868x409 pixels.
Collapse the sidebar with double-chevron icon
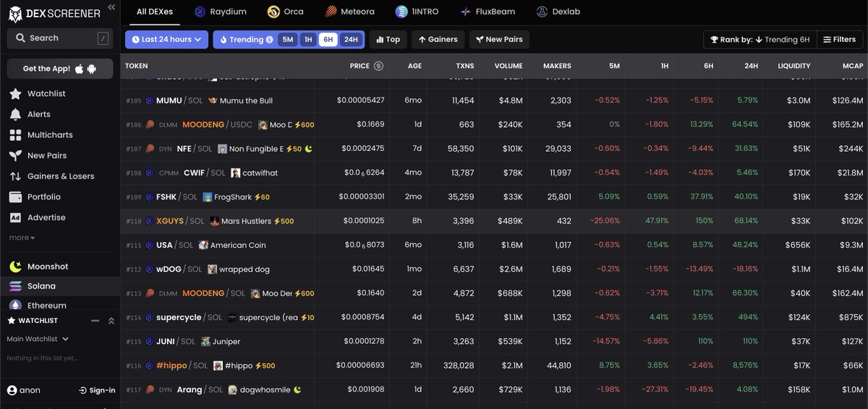[x=111, y=7]
